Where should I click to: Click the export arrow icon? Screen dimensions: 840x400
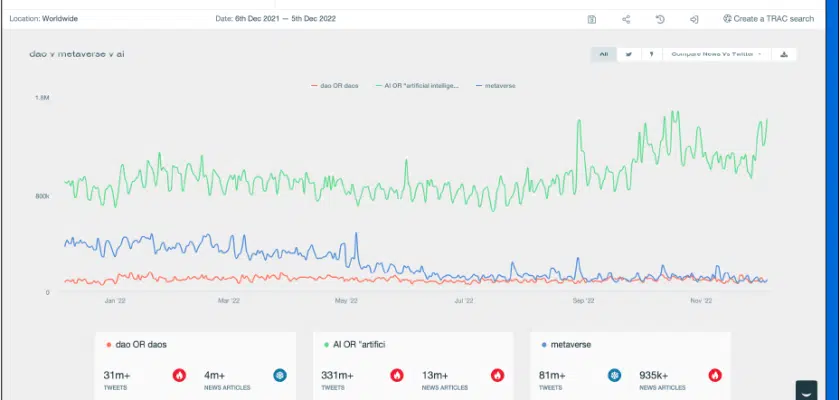(693, 19)
